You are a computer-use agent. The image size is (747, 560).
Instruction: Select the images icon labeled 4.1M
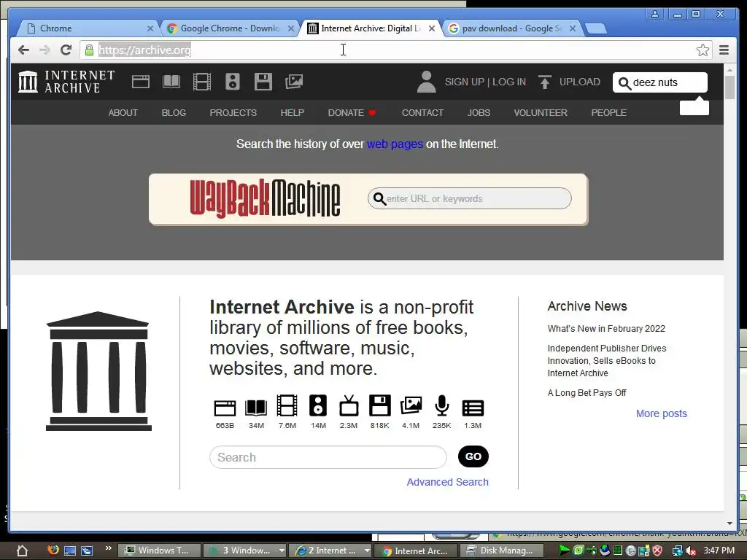coord(411,406)
